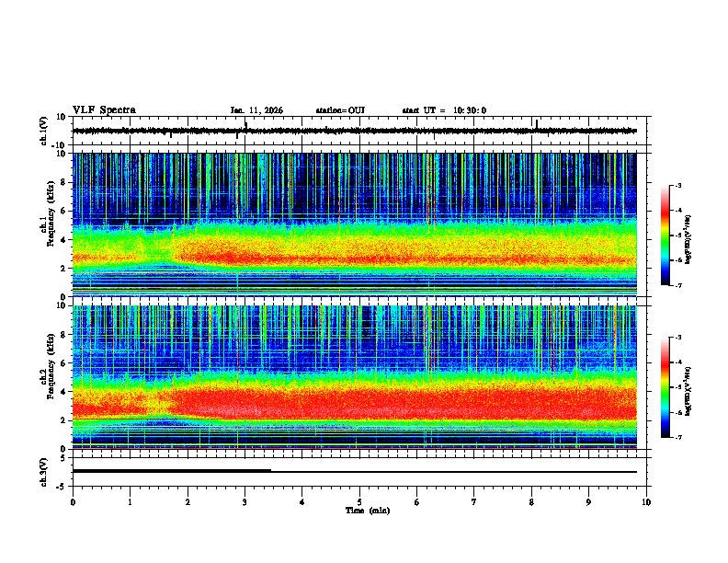Click the ch.1 frequency tick label "4"
728x563 pixels.
pyautogui.click(x=63, y=240)
